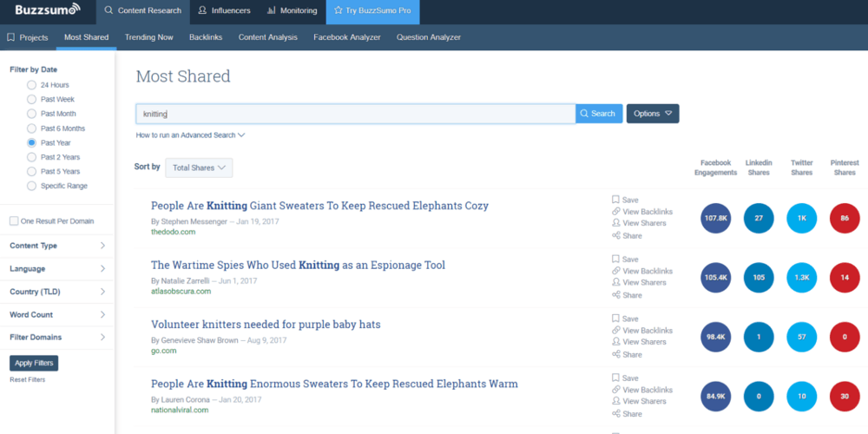
Task: Open the Projects section
Action: (x=28, y=37)
